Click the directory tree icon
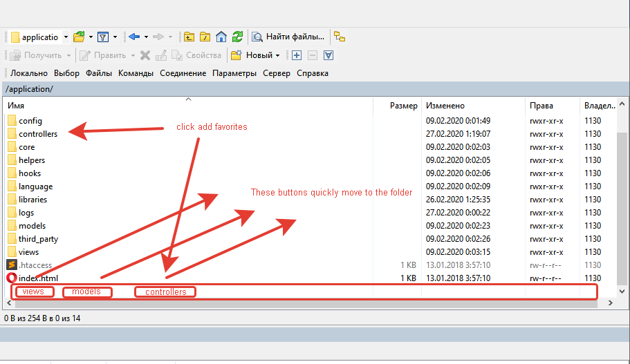This screenshot has width=630, height=364. coord(340,37)
